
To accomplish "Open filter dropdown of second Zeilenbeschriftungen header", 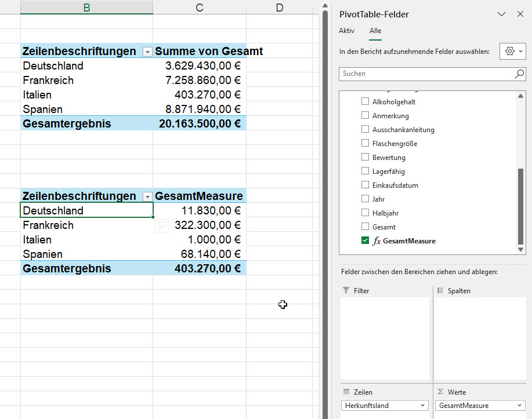I will [147, 196].
